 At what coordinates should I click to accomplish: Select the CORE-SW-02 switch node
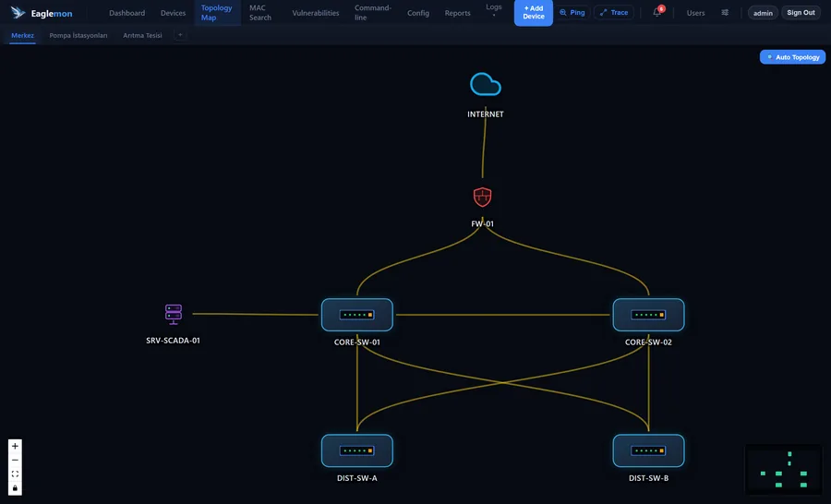click(649, 315)
